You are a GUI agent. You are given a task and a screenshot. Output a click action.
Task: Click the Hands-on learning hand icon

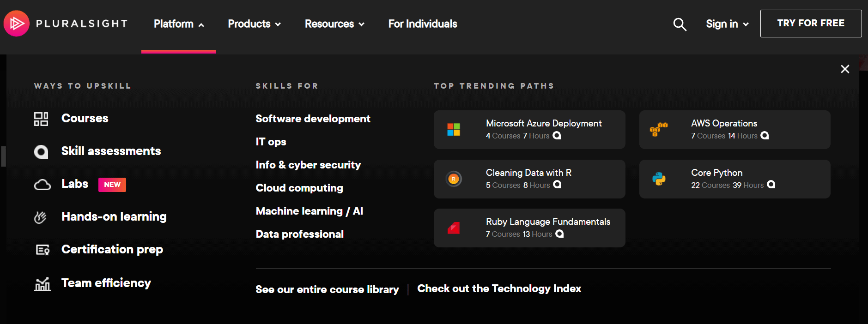41,217
